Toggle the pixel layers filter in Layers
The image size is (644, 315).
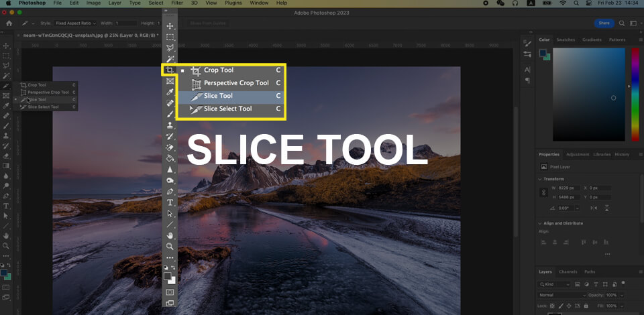coord(578,284)
